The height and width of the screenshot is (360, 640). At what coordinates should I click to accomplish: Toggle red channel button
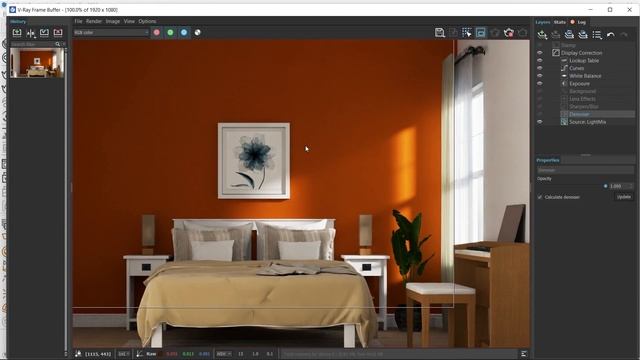[x=157, y=33]
